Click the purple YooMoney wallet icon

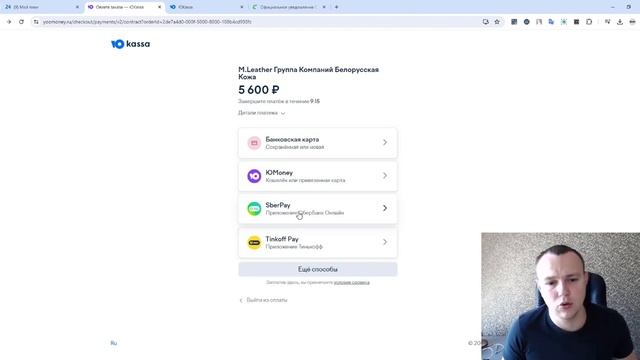click(254, 176)
